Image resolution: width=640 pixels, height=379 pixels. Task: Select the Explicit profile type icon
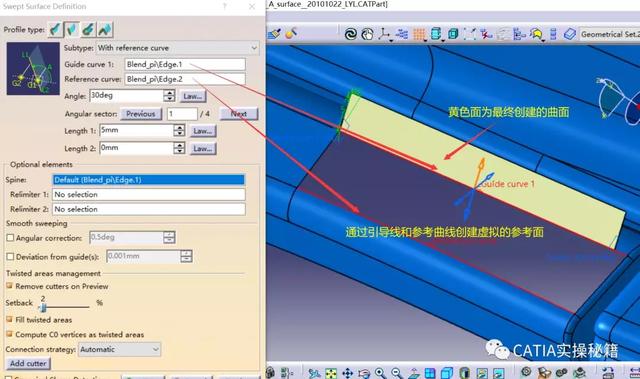coord(55,29)
